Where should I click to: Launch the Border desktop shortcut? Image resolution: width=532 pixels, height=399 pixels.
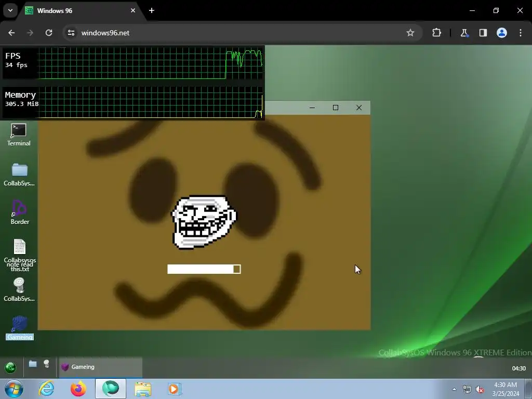[x=19, y=212]
